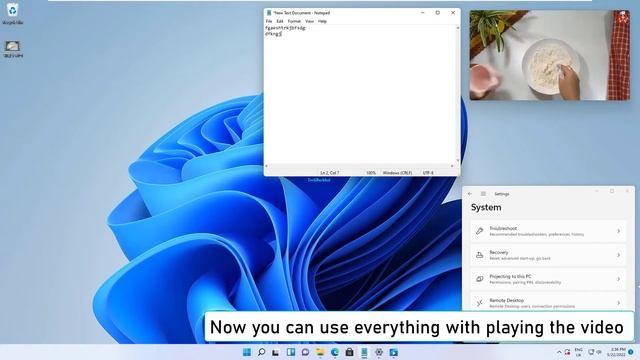Open Task View on the taskbar
The image size is (640, 360).
click(x=276, y=352)
